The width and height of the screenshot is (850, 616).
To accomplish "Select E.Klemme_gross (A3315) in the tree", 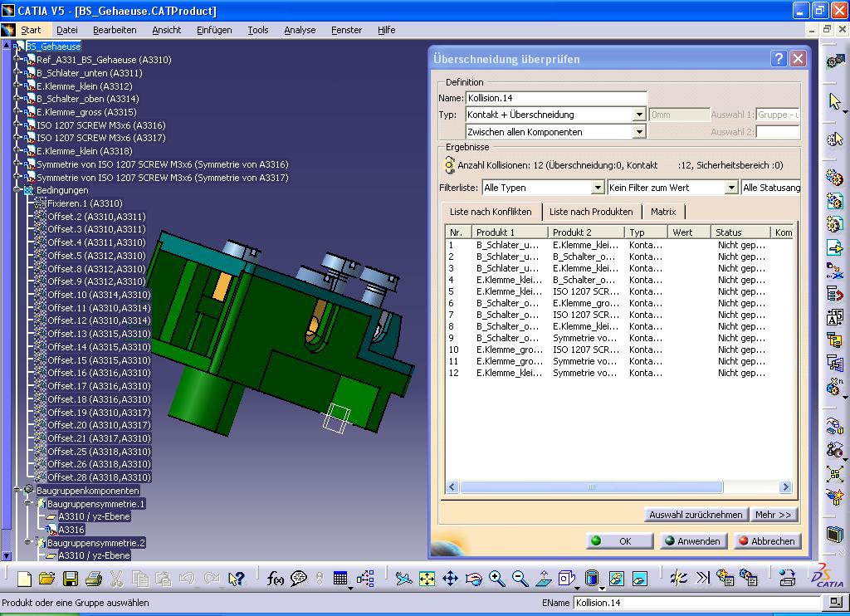I will (86, 112).
